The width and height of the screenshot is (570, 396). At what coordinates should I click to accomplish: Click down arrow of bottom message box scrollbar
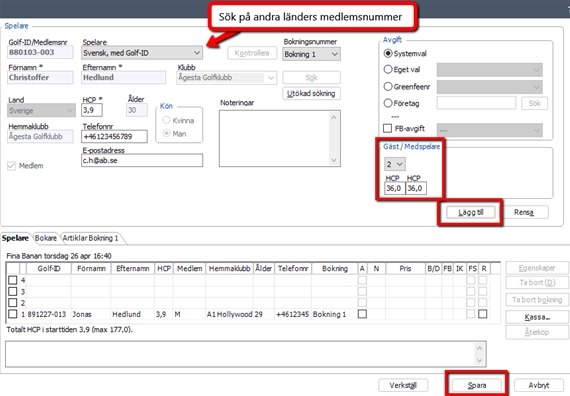(479, 361)
